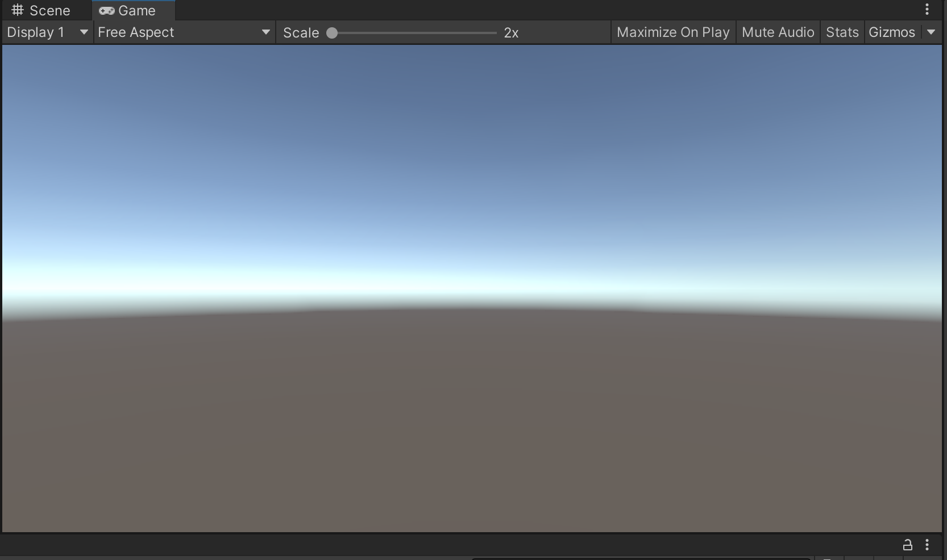Screen dimensions: 947x560
Task: Click the Free Aspect dropdown arrow
Action: point(265,32)
